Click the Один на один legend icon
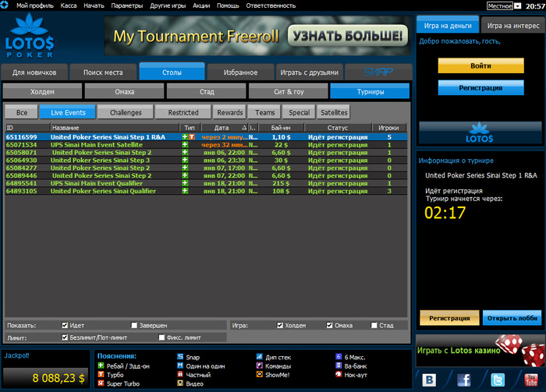Screen dimensions: 546x392 pyautogui.click(x=180, y=366)
